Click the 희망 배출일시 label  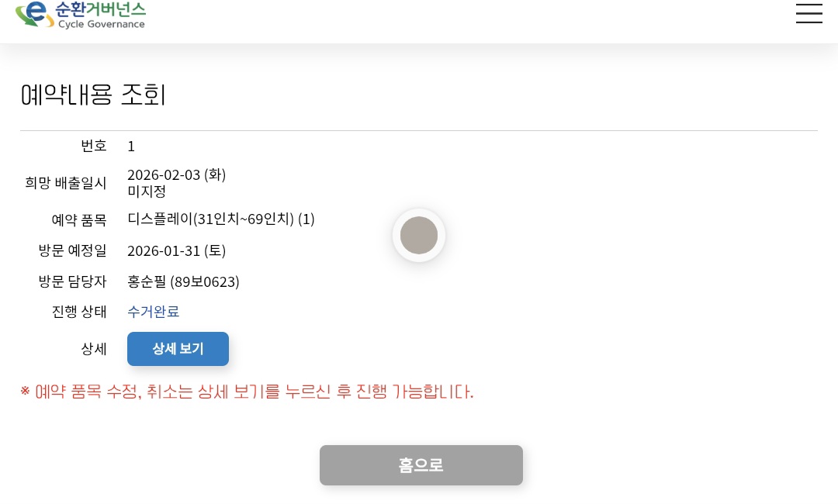66,183
